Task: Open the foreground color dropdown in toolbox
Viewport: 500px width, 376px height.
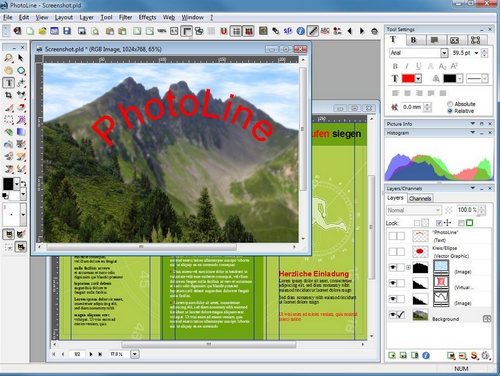Action: click(17, 184)
